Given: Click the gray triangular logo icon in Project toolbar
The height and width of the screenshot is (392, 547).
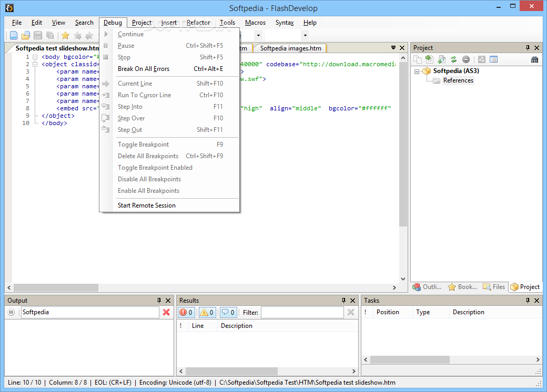Looking at the screenshot, I should tap(481, 59).
